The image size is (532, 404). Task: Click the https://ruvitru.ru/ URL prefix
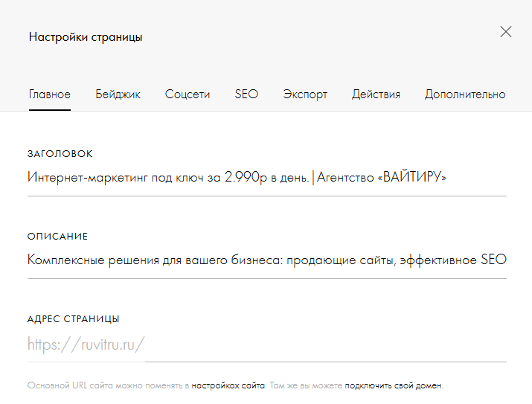[x=86, y=344]
